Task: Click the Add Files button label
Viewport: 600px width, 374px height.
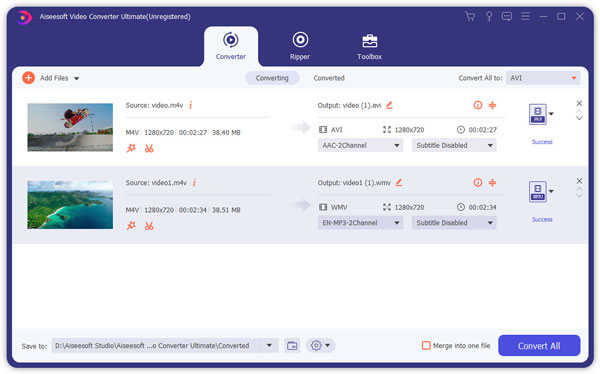Action: (x=54, y=78)
